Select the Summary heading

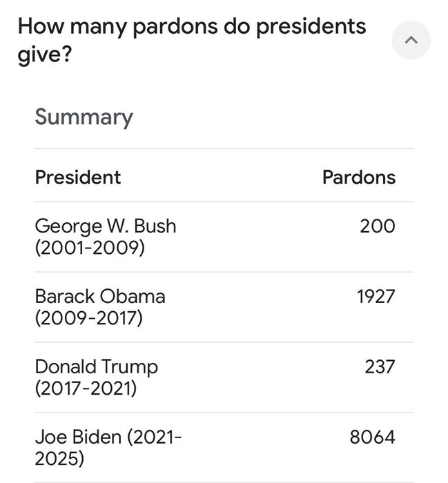(84, 117)
